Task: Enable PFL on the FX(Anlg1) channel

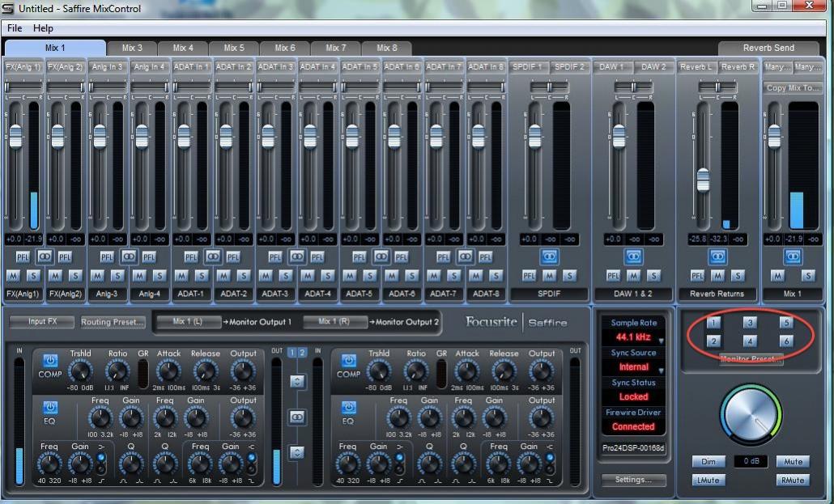Action: pyautogui.click(x=23, y=257)
